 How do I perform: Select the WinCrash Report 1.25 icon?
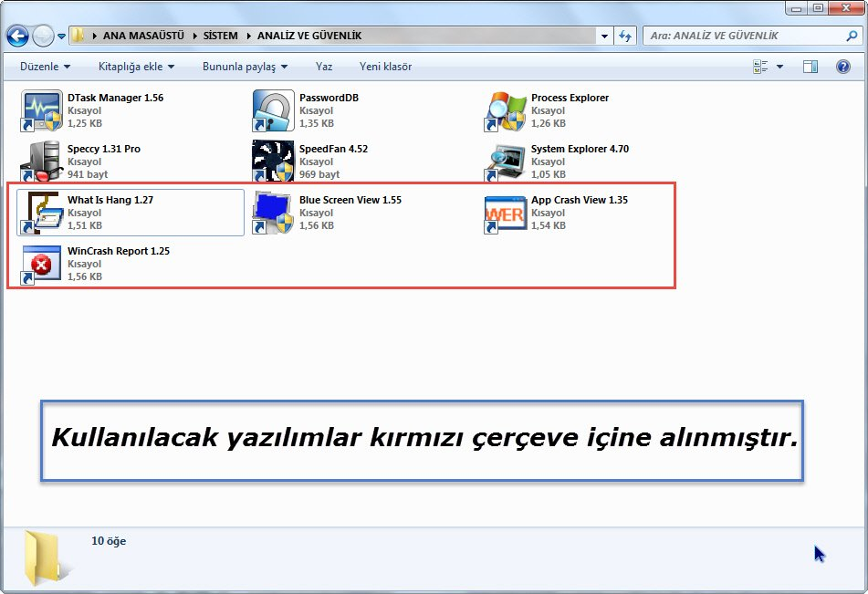(41, 264)
